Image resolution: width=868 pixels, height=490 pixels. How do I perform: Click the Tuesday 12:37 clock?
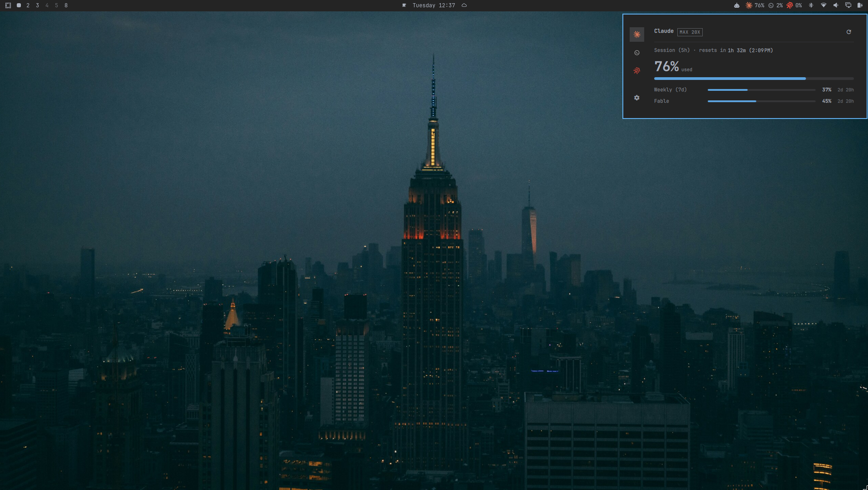pyautogui.click(x=434, y=5)
